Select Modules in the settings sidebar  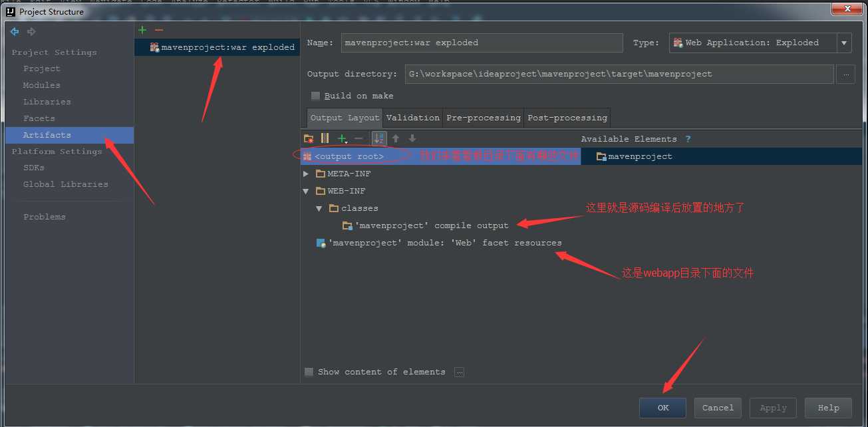[x=42, y=85]
